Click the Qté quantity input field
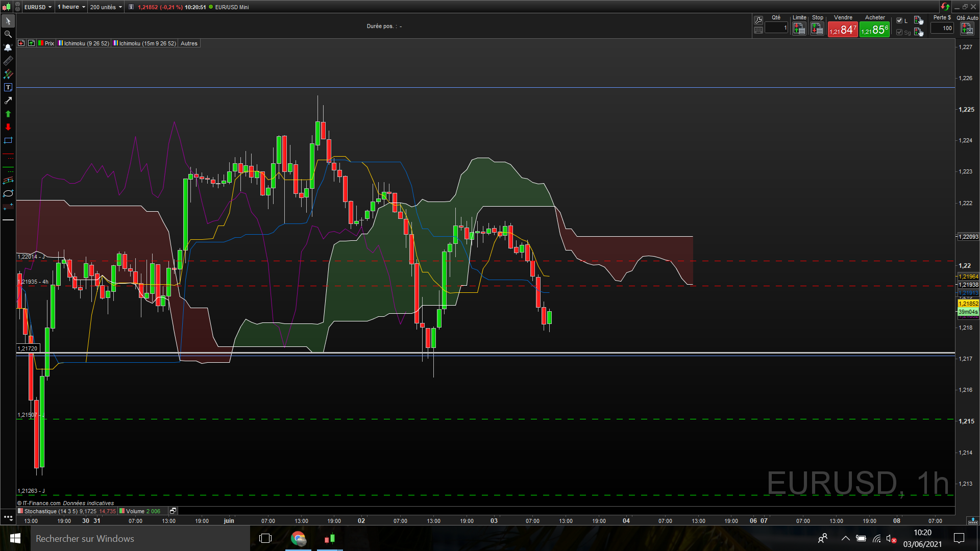 point(776,28)
